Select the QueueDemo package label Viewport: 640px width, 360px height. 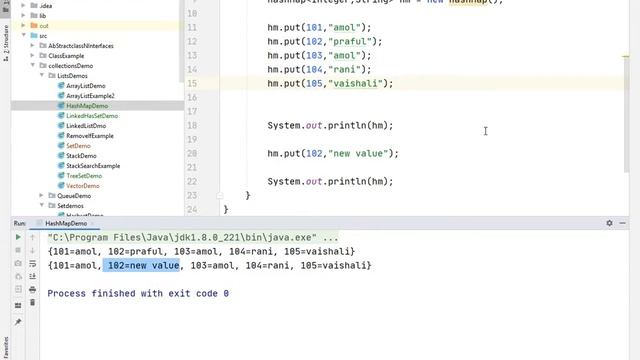point(74,196)
